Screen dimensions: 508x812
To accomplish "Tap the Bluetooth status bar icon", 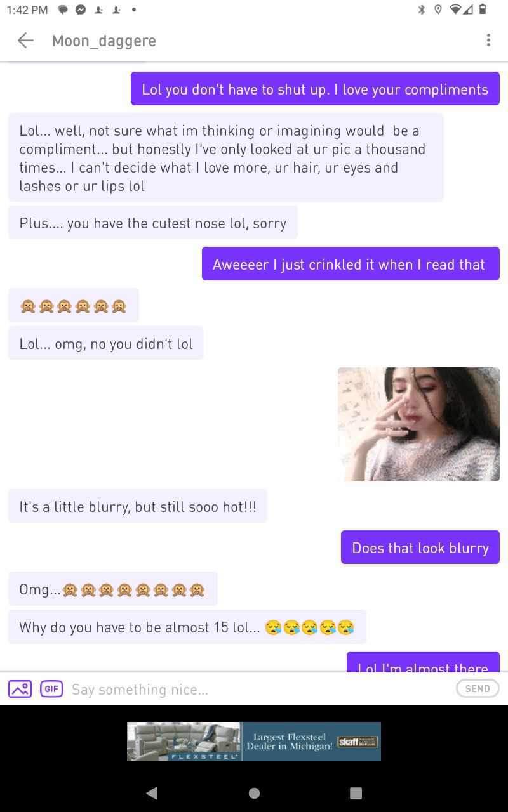I will tap(421, 10).
